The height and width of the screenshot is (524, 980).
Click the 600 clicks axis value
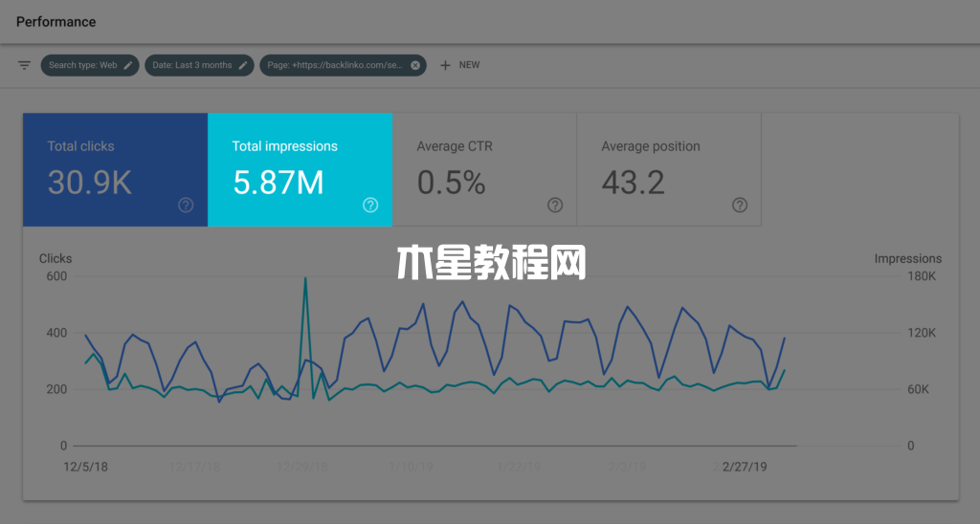pyautogui.click(x=56, y=276)
